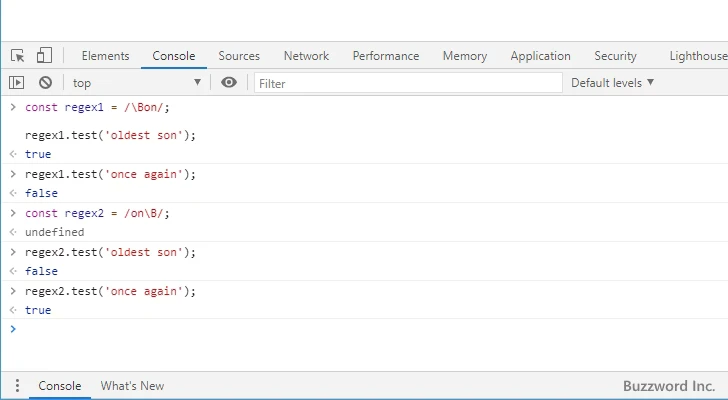Go to the Application tab
The width and height of the screenshot is (728, 400).
(x=540, y=56)
